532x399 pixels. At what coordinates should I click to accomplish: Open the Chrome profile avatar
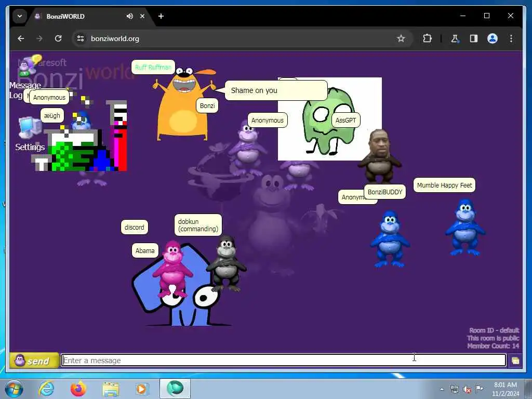click(493, 38)
